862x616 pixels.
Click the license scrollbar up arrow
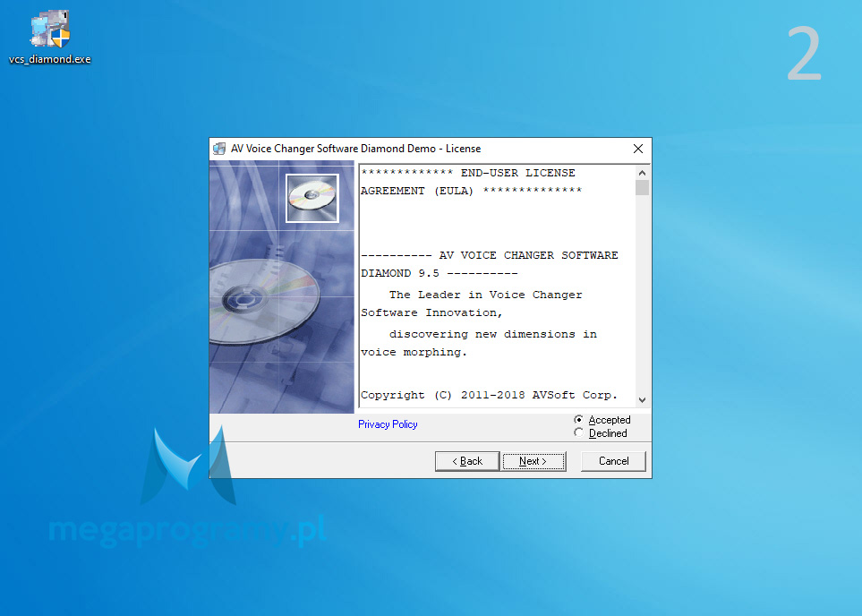[642, 173]
